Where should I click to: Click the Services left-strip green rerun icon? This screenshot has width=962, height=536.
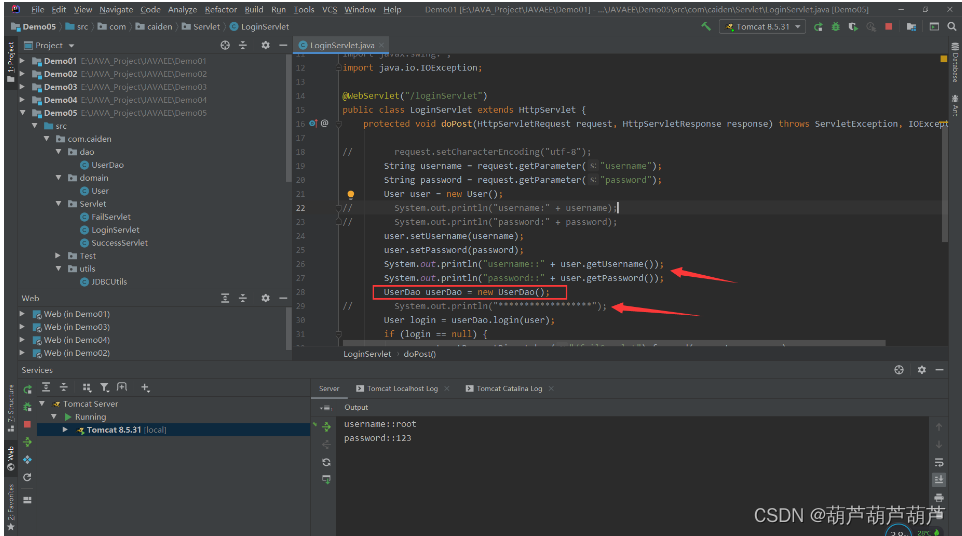click(28, 389)
